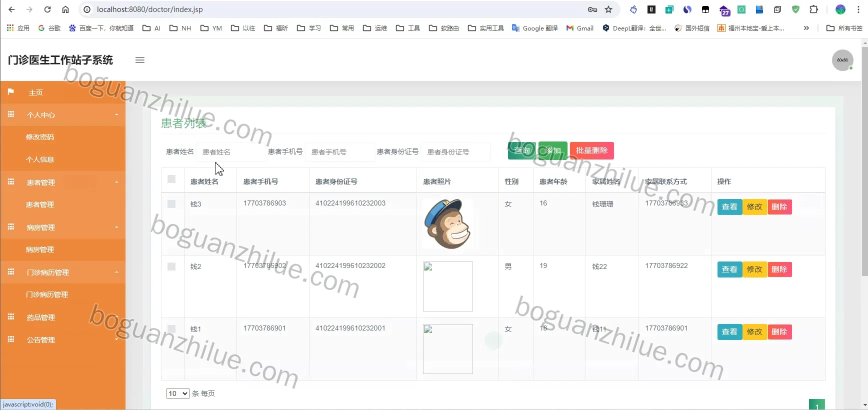The image size is (868, 410).
Task: Collapse the 病房管理 sidebar section
Action: (63, 227)
